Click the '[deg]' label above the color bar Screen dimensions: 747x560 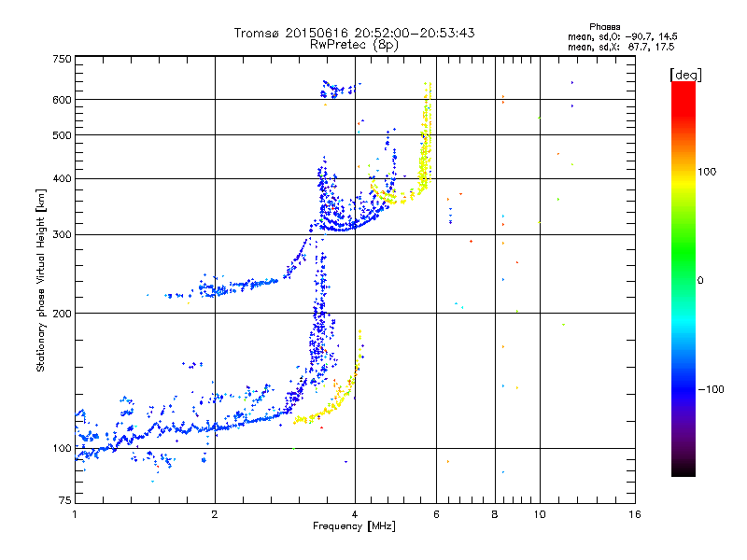point(685,75)
